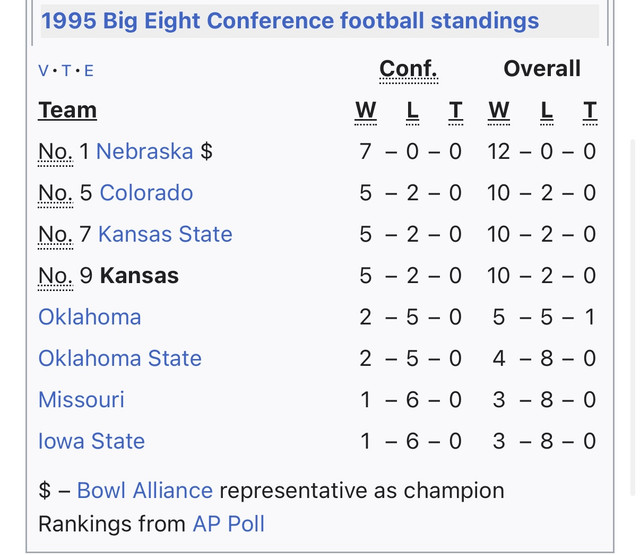Click the E (edit) template link
Screen dimensions: 640x555
click(88, 70)
